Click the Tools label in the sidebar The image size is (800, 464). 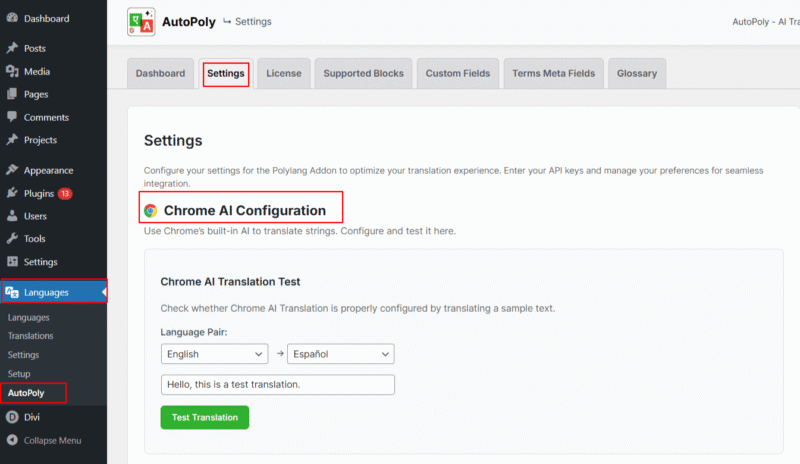[x=35, y=238]
